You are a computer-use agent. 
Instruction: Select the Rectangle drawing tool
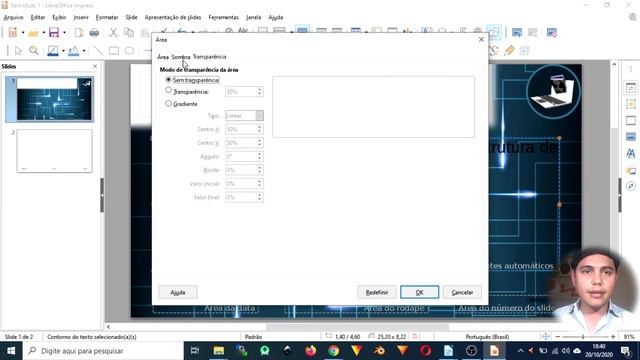coord(114,51)
